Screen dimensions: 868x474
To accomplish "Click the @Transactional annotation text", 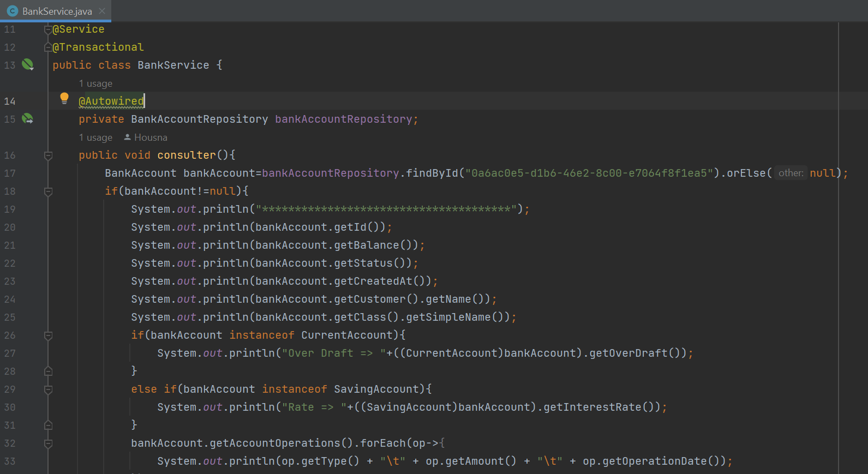I will [x=98, y=47].
